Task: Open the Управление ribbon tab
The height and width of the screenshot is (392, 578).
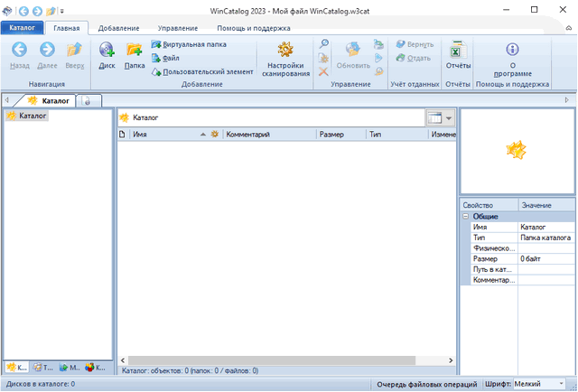Action: coord(178,28)
